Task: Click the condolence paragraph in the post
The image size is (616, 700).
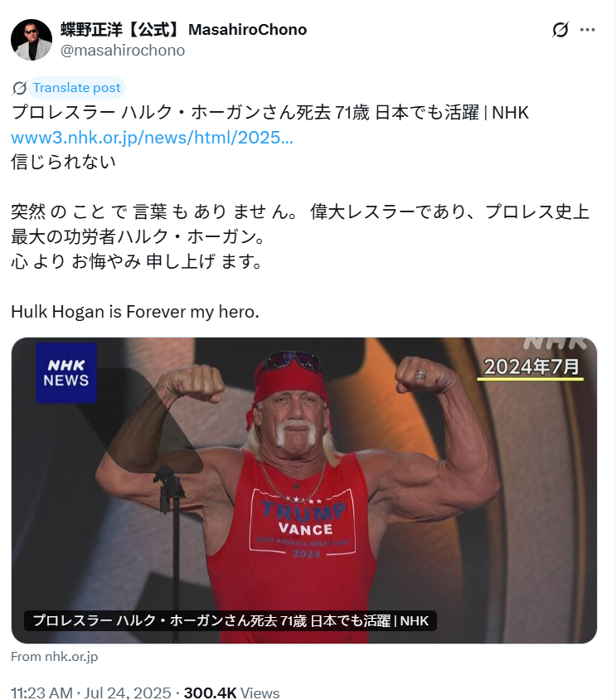Action: 300,236
